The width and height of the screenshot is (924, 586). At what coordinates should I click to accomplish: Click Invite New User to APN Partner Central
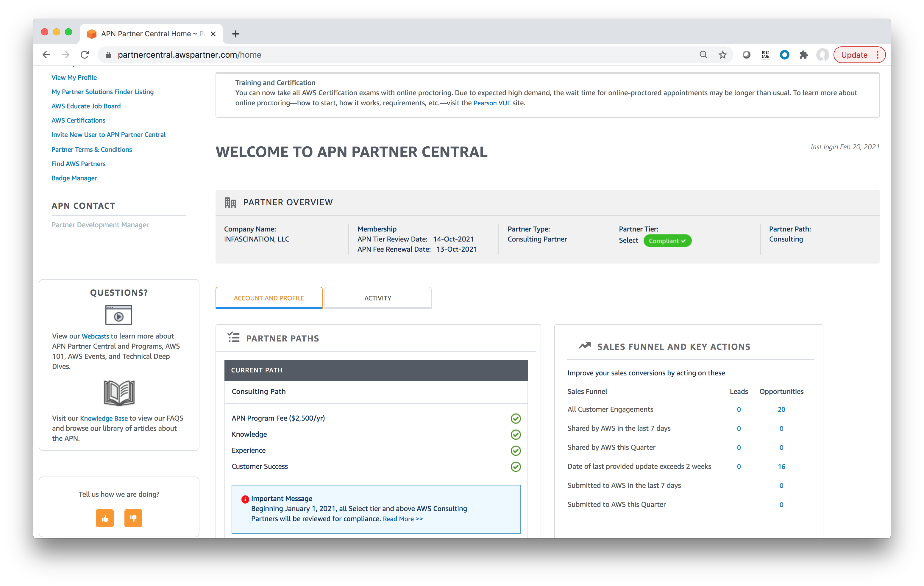point(109,135)
